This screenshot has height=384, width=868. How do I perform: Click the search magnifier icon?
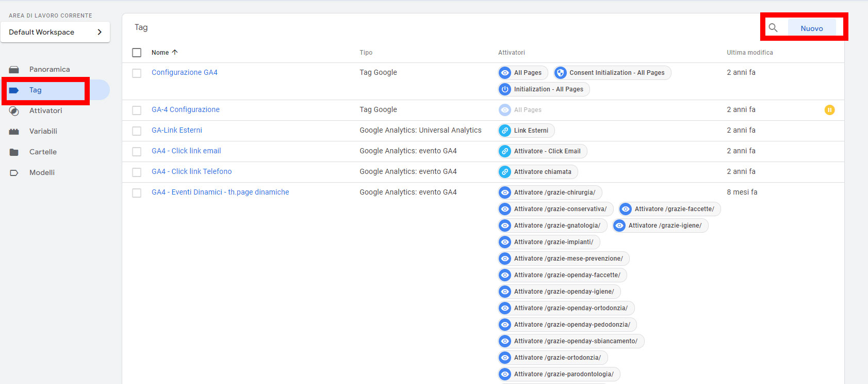[x=773, y=28]
